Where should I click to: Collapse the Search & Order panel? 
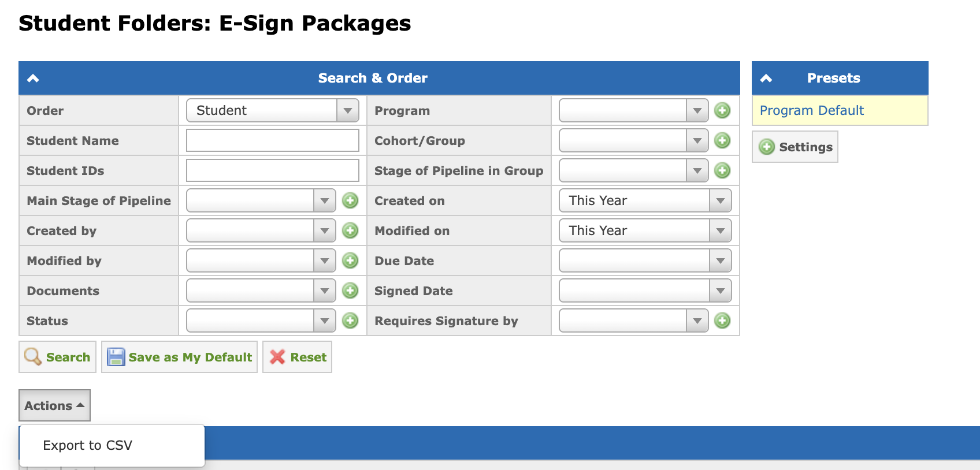pyautogui.click(x=33, y=78)
